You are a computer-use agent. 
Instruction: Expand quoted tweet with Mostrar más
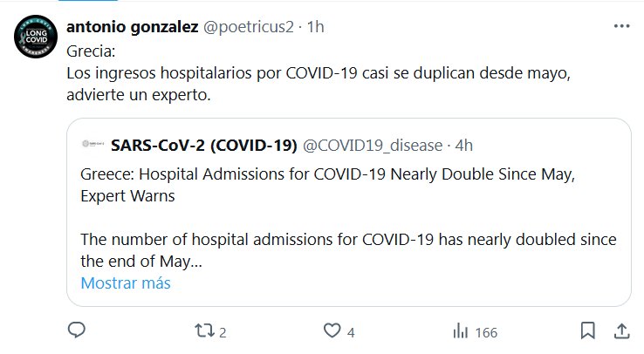tap(126, 283)
